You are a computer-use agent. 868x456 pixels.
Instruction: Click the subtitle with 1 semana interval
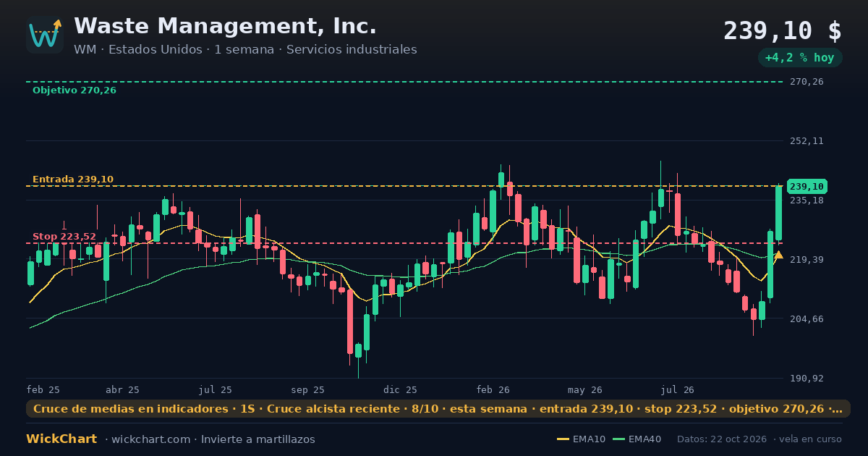click(245, 49)
